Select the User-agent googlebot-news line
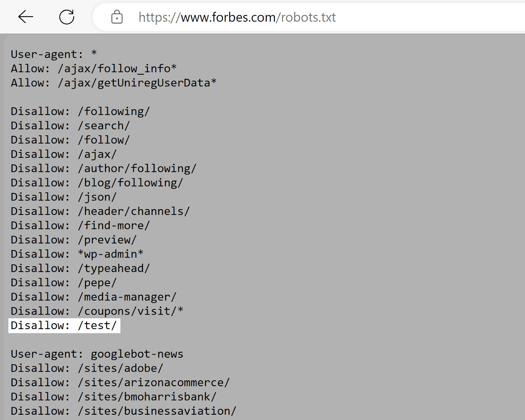 click(97, 354)
